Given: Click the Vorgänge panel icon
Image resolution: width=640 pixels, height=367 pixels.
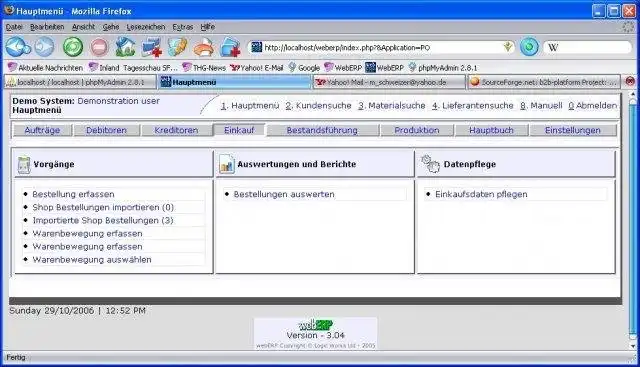Looking at the screenshot, I should click(x=24, y=165).
